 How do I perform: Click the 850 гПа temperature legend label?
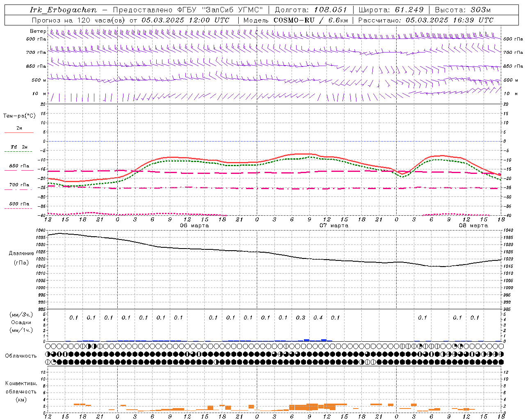[19, 166]
